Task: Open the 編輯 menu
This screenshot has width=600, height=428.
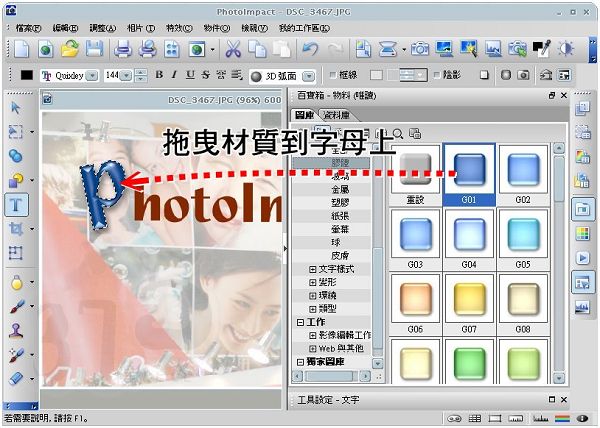Action: [65, 28]
